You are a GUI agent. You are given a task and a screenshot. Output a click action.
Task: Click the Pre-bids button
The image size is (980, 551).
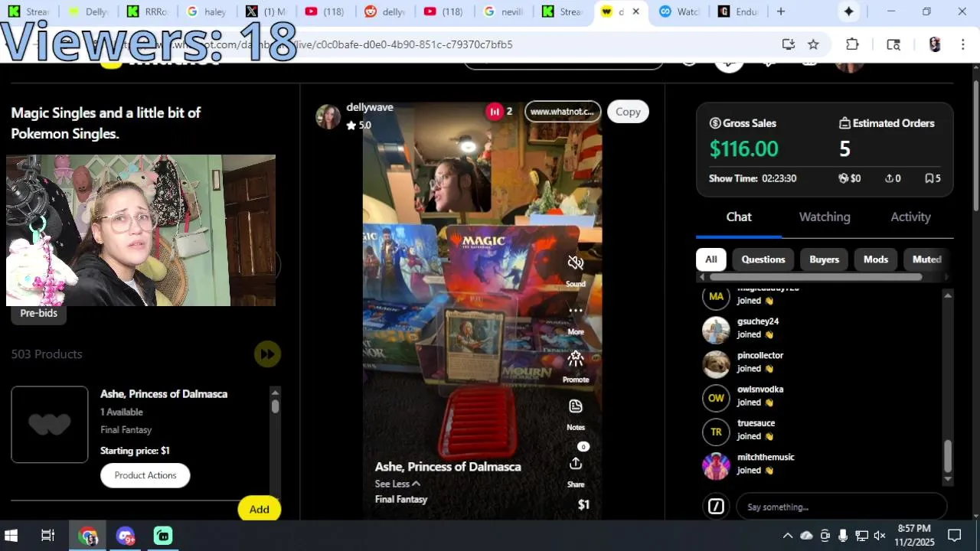(38, 313)
